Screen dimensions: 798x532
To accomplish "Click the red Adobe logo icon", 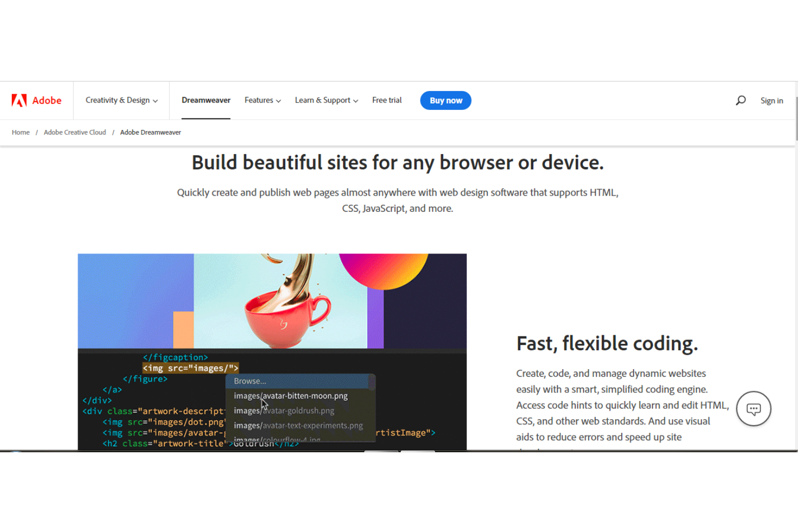I will [x=19, y=100].
